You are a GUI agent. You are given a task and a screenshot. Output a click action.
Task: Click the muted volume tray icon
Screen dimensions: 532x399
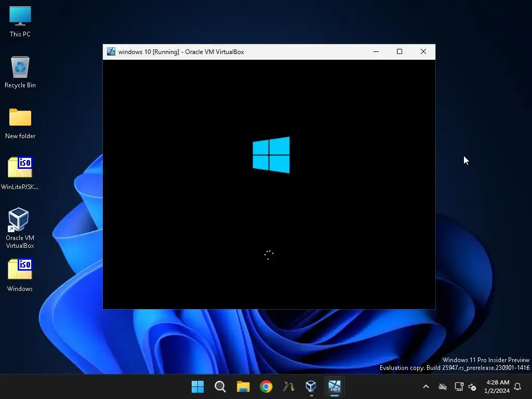pos(472,387)
